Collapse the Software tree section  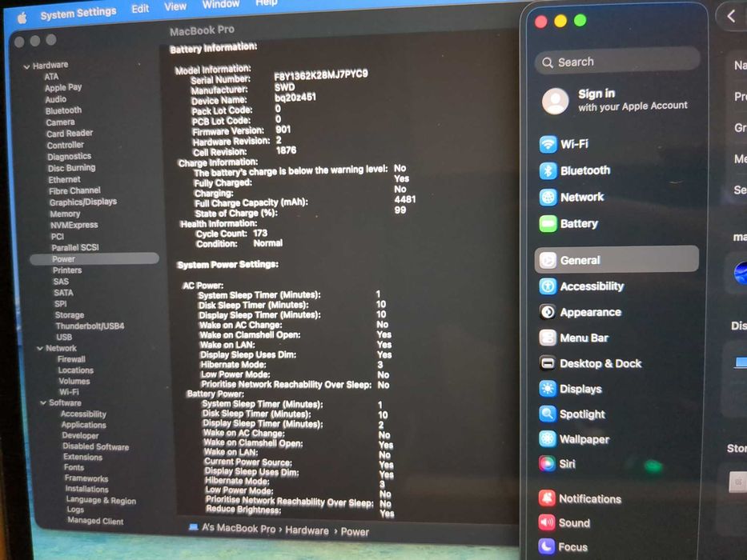pyautogui.click(x=43, y=403)
